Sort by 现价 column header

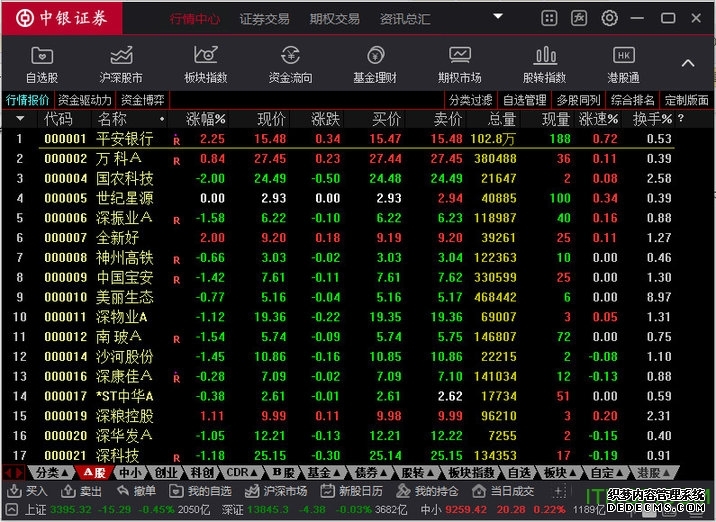click(x=271, y=119)
